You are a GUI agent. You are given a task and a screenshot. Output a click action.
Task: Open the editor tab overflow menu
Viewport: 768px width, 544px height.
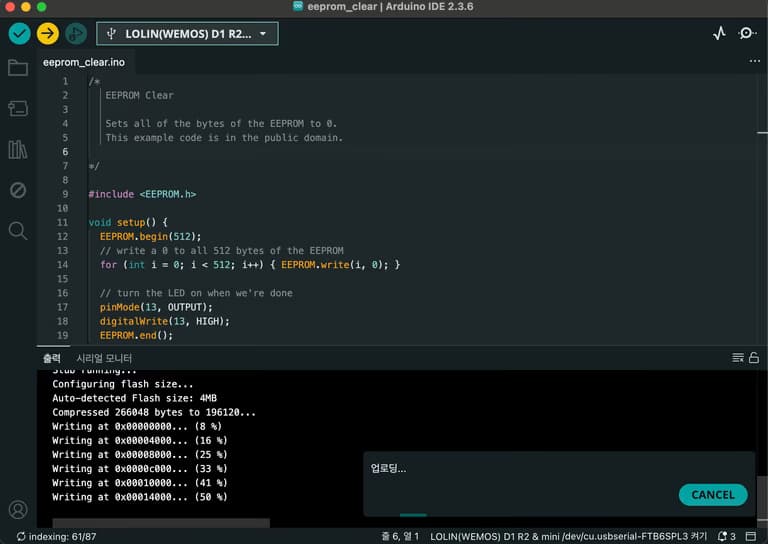click(754, 61)
